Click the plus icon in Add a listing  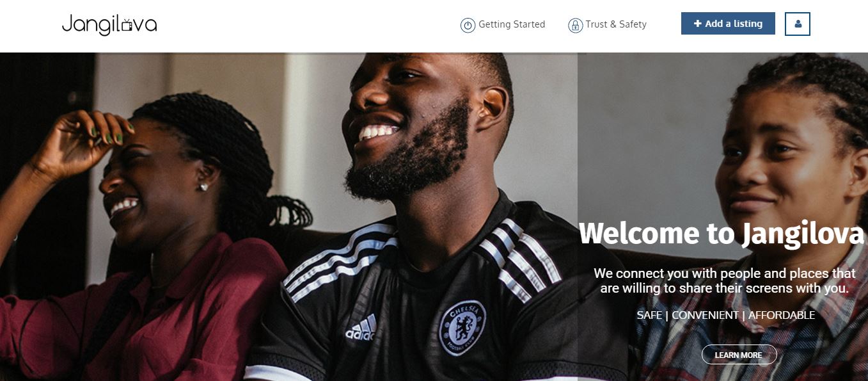(x=698, y=24)
